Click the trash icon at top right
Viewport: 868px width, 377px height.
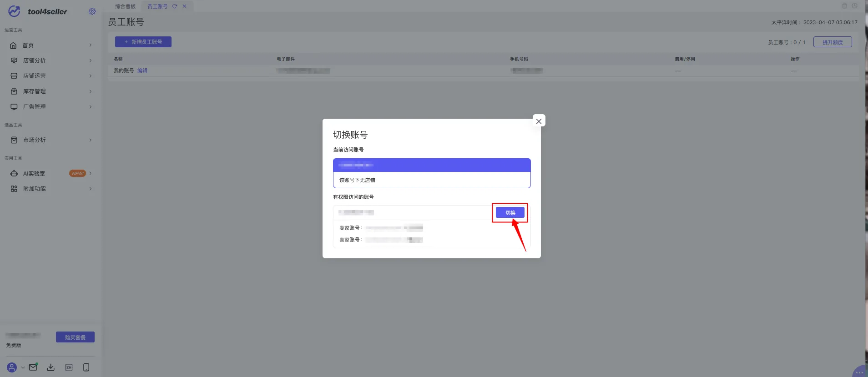(844, 6)
